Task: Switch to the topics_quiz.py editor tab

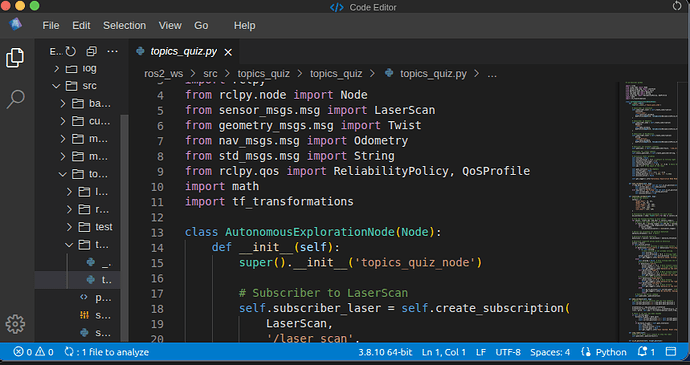Action: click(x=184, y=52)
